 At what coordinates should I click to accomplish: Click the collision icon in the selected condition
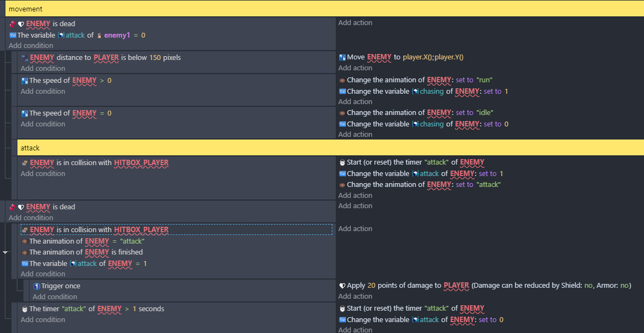[25, 230]
